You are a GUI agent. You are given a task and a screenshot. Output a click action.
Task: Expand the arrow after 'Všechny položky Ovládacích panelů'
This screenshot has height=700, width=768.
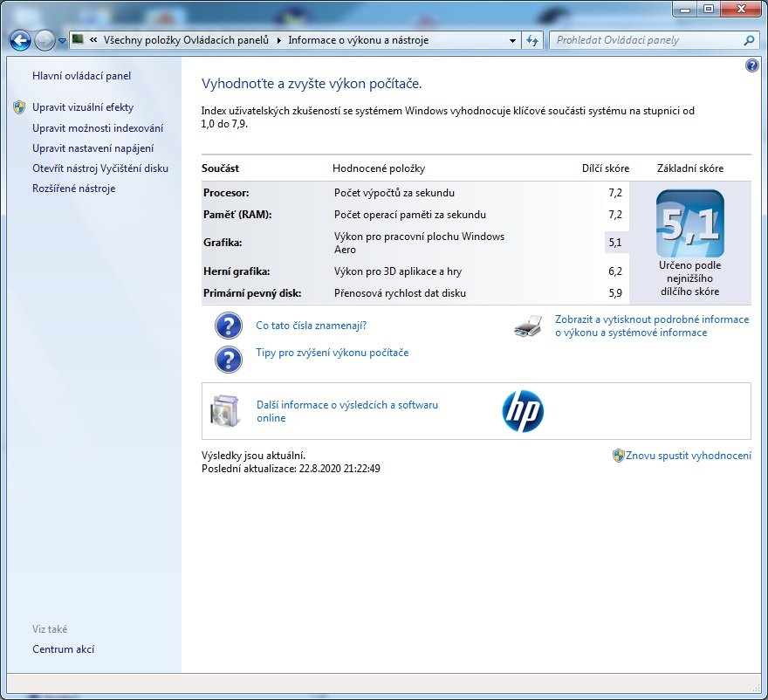[279, 40]
